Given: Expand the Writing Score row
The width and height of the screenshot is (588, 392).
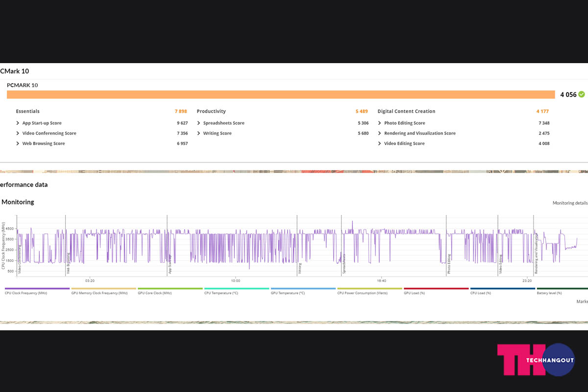Looking at the screenshot, I should pos(199,134).
